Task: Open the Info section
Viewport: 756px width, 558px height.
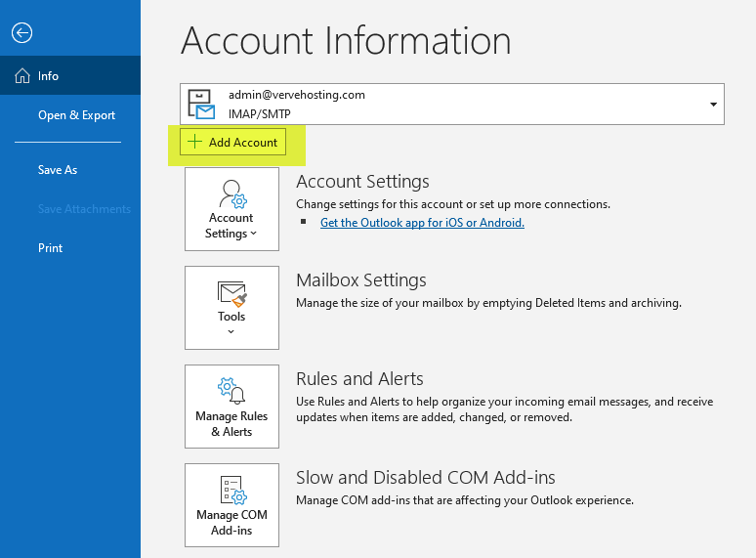Action: pyautogui.click(x=70, y=75)
